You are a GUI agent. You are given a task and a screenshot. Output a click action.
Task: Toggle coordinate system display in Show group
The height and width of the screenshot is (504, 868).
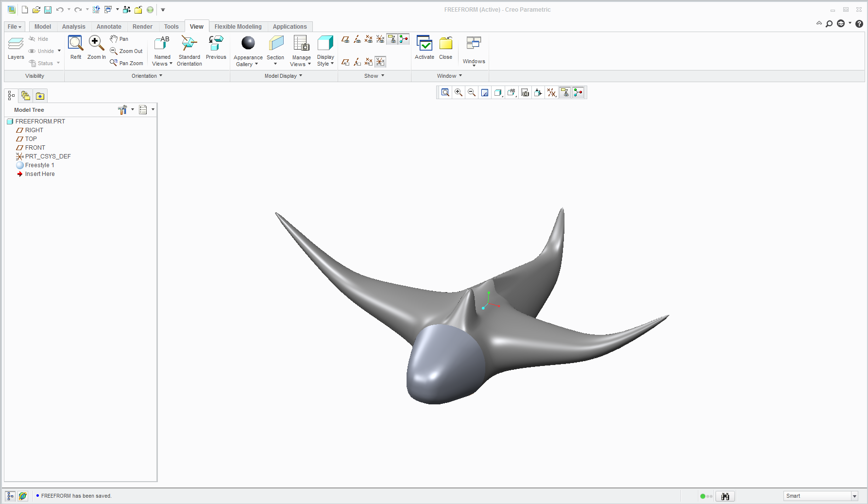coord(380,39)
